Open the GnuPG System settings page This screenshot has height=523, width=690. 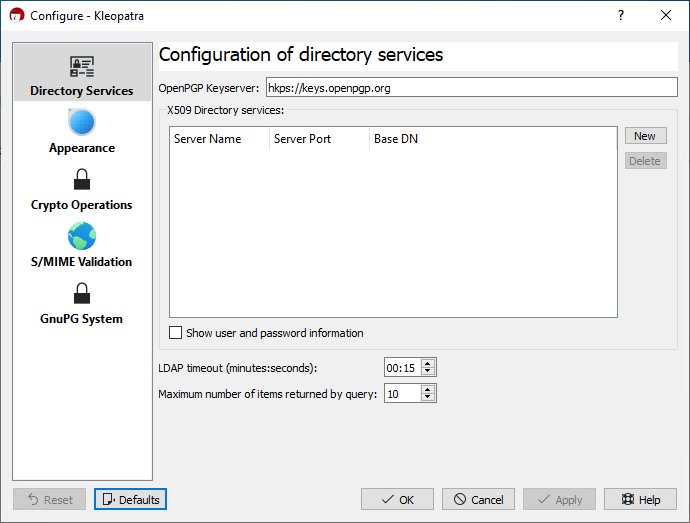(x=82, y=302)
